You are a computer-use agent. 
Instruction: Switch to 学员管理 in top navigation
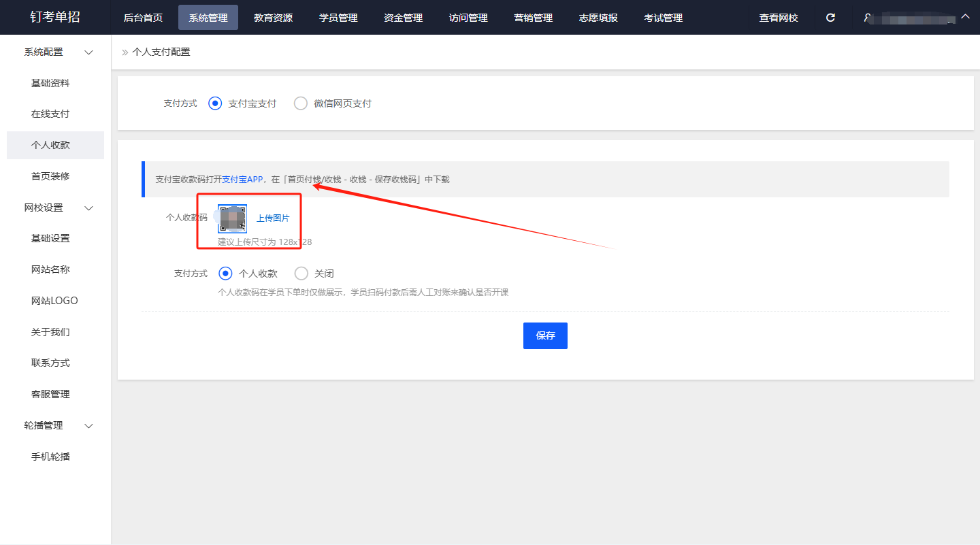pyautogui.click(x=338, y=18)
